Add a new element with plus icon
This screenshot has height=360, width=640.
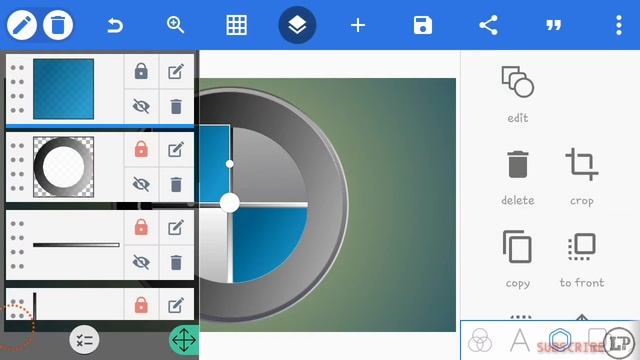point(358,25)
